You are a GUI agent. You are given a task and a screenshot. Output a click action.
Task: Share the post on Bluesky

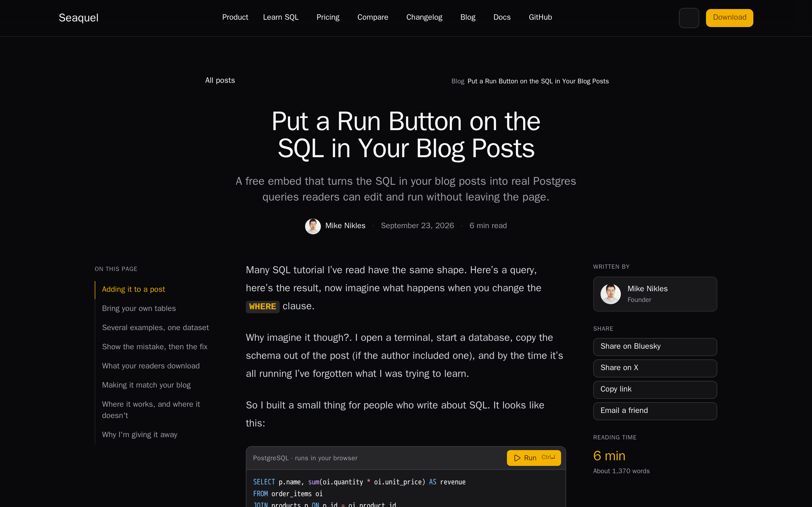(x=655, y=347)
